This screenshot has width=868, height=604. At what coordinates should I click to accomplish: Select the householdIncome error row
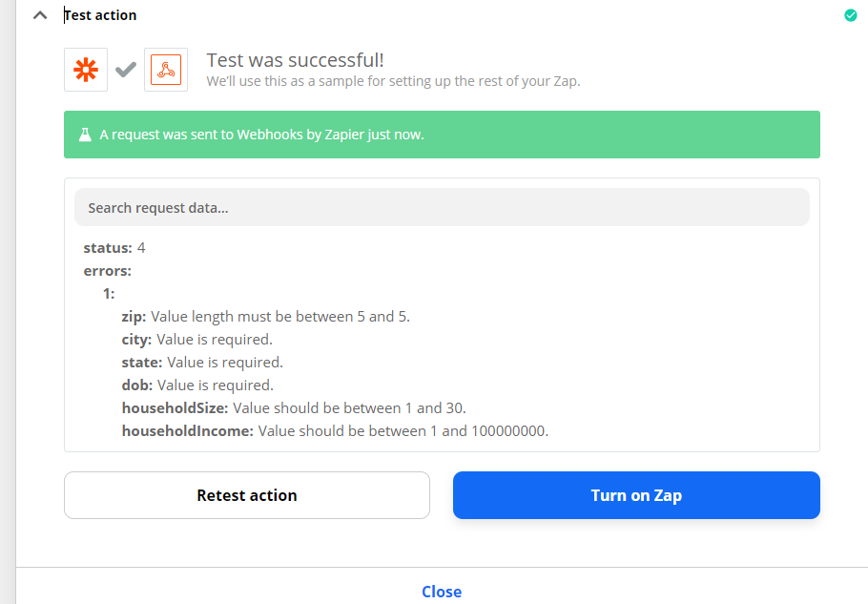click(x=335, y=431)
